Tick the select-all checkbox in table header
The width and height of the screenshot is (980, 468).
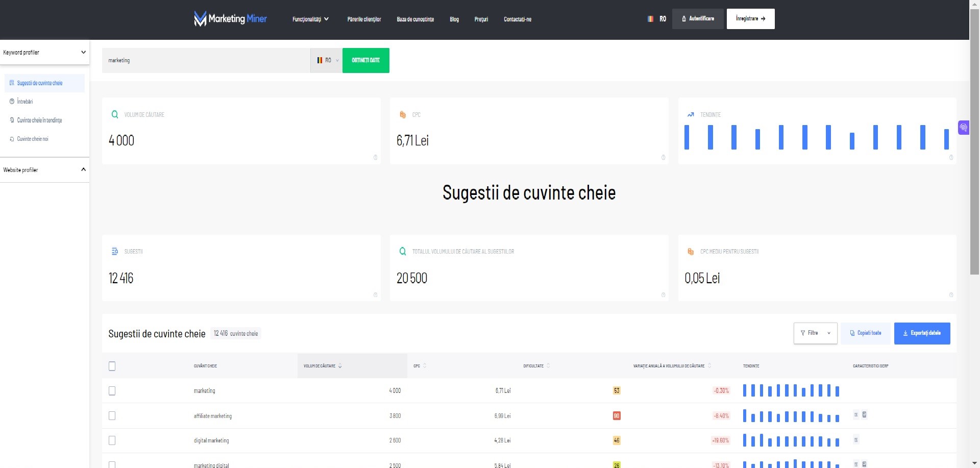[112, 366]
